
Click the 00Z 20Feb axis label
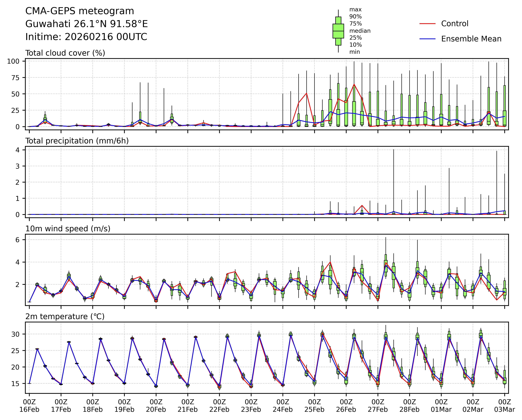pos(156,406)
